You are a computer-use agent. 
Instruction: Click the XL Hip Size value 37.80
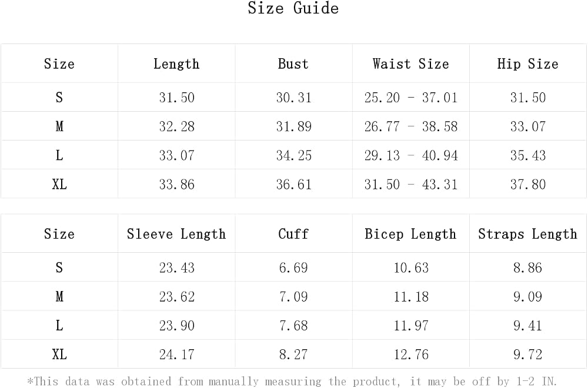tap(527, 184)
